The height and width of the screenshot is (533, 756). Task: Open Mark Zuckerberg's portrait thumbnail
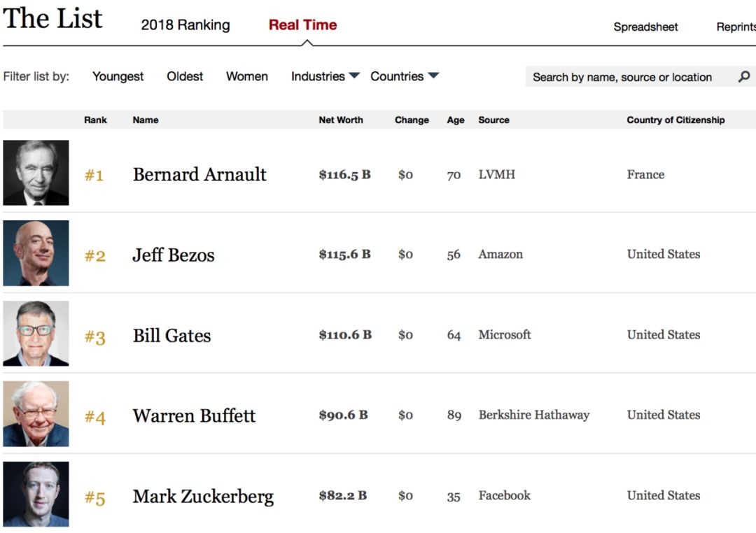(x=36, y=494)
